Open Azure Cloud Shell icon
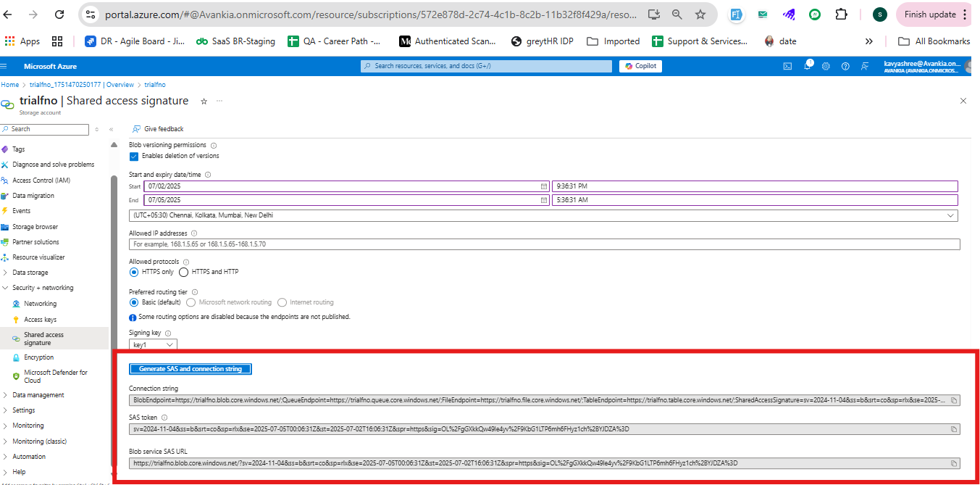The image size is (980, 485). point(787,66)
